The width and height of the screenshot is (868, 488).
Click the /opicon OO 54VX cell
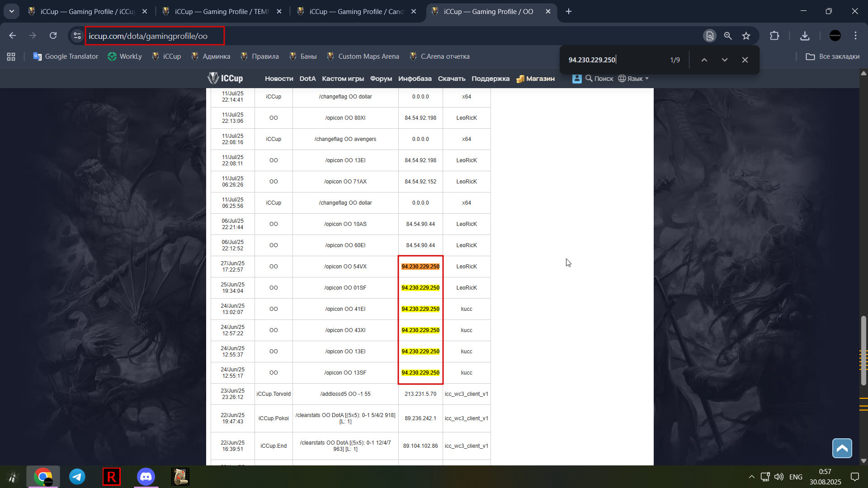[345, 267]
